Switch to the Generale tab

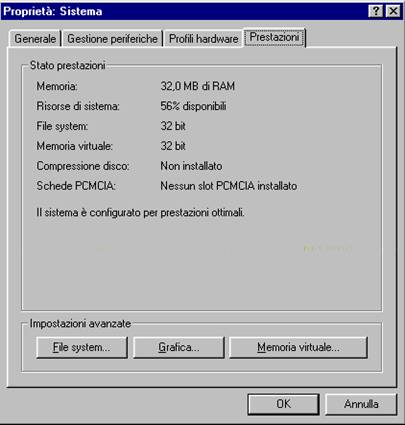point(35,39)
